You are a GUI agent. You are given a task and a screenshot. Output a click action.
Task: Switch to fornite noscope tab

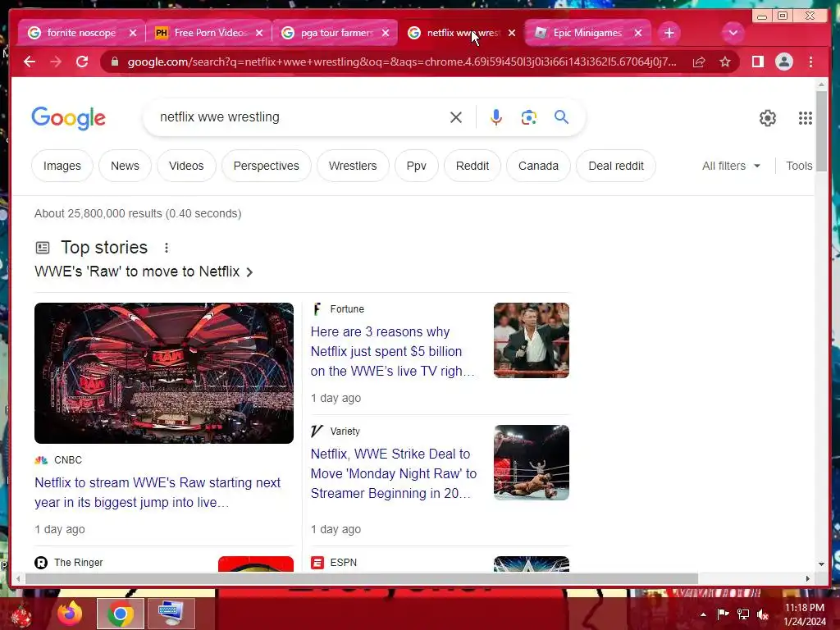[x=81, y=33]
